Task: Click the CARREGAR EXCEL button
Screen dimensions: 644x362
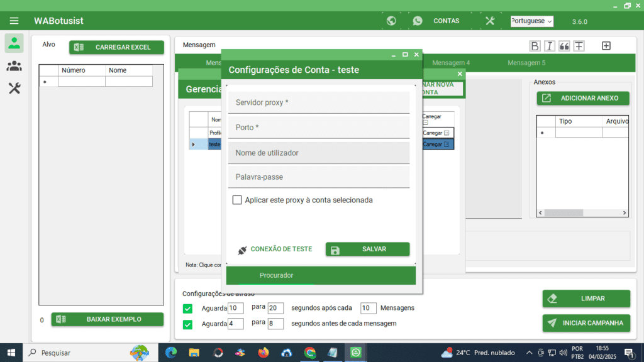Action: (x=116, y=47)
